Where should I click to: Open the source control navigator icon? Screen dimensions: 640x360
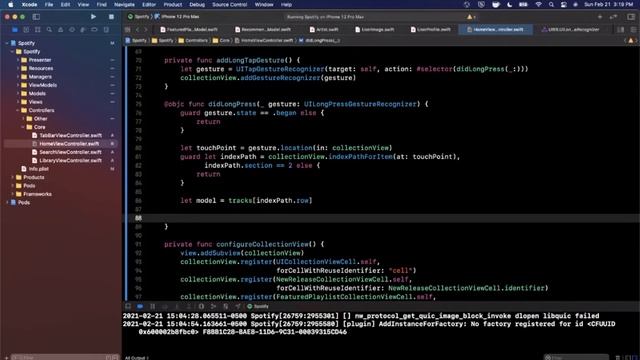click(x=26, y=30)
